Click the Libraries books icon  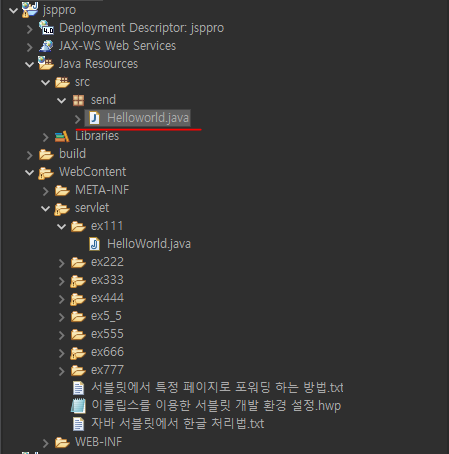pyautogui.click(x=62, y=136)
